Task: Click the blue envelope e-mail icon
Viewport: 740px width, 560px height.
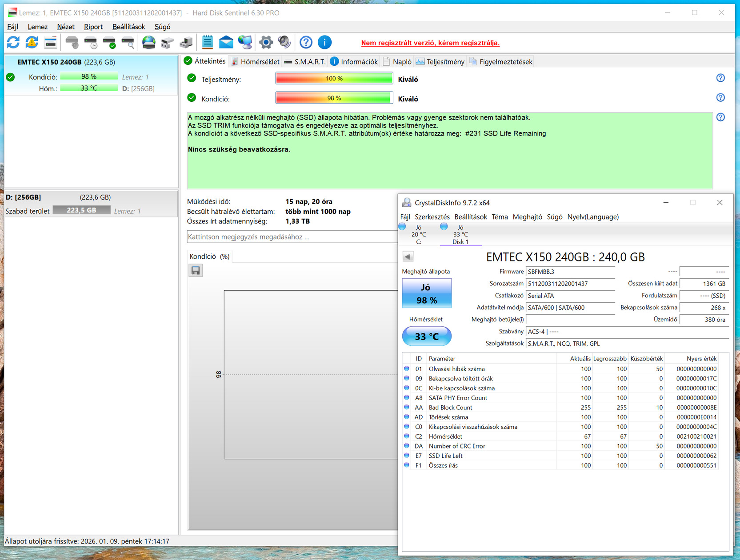Action: point(226,43)
